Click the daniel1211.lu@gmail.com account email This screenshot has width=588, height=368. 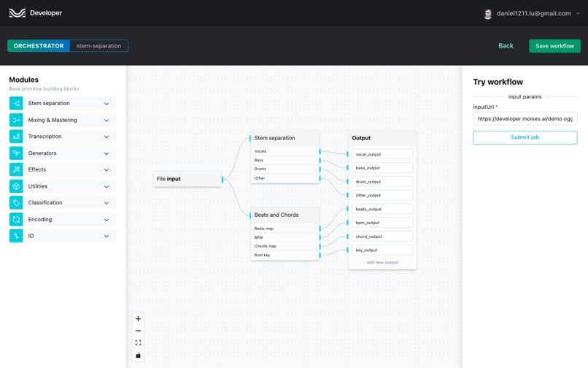pyautogui.click(x=533, y=14)
